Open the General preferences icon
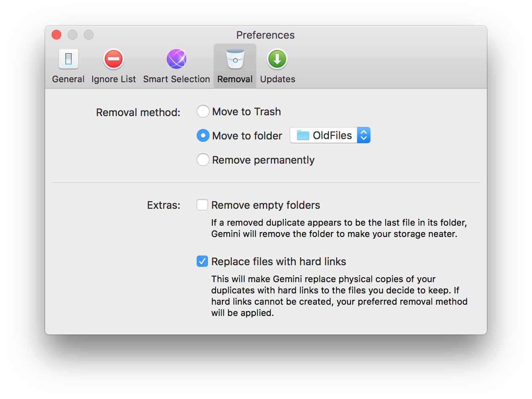532x399 pixels. coord(68,59)
